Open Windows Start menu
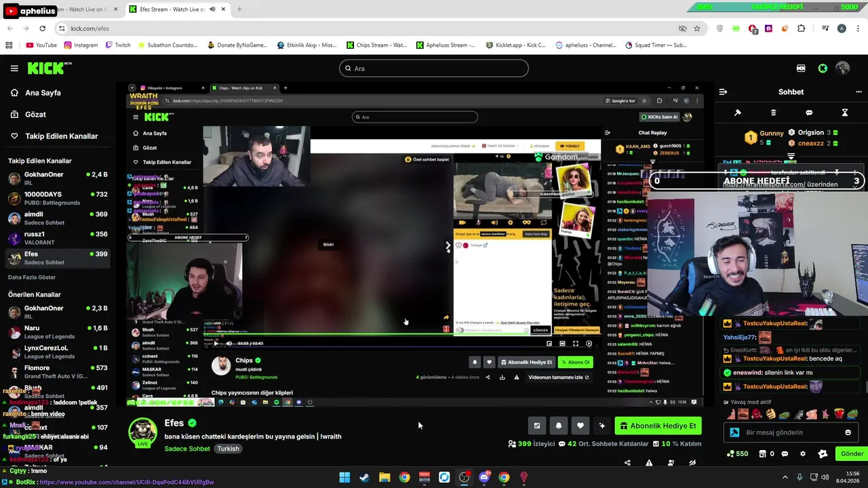 pyautogui.click(x=344, y=477)
